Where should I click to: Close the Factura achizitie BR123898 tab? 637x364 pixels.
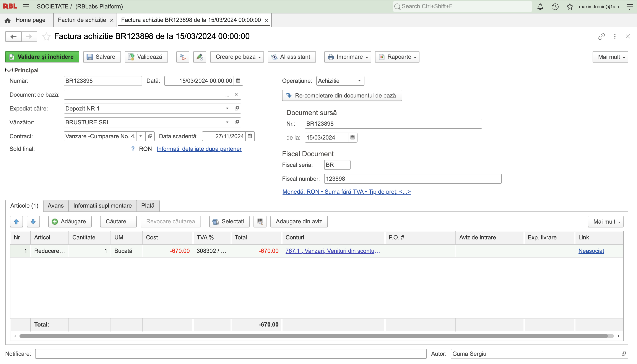coord(266,20)
